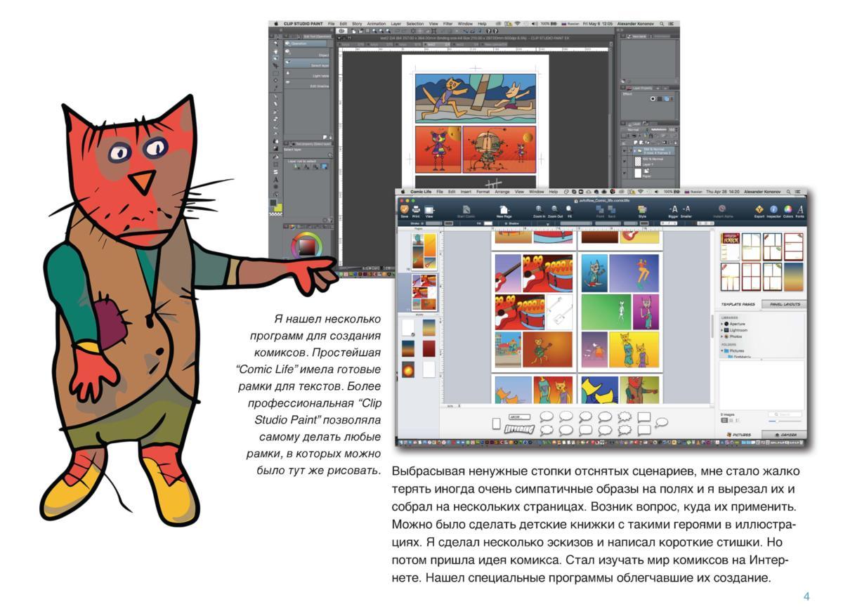Toggle visibility eye of Layer 1 in Clip Studio
843x616 pixels.
[x=624, y=161]
